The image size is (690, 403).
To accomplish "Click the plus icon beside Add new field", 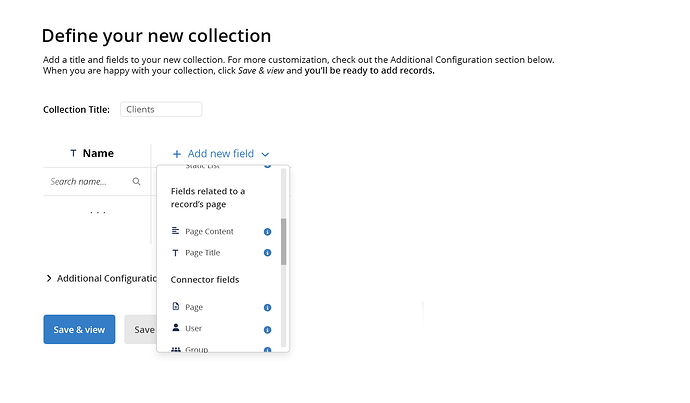I will pyautogui.click(x=177, y=154).
